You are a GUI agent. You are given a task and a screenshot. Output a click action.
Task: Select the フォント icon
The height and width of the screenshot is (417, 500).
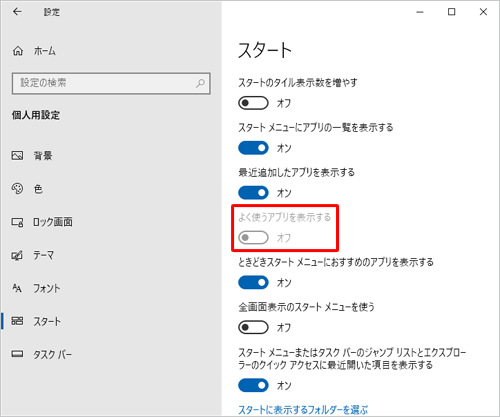[x=17, y=288]
